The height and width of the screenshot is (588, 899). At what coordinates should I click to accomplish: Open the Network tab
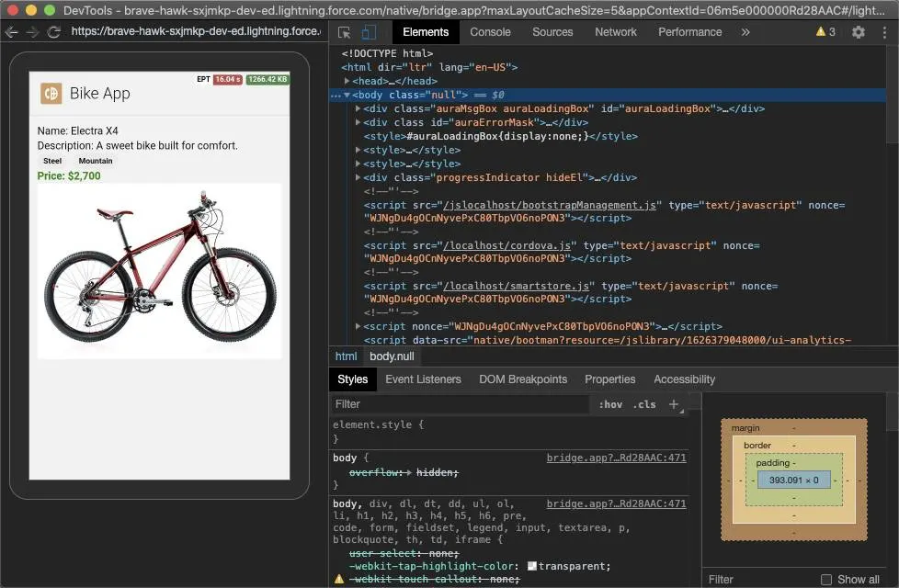[615, 32]
